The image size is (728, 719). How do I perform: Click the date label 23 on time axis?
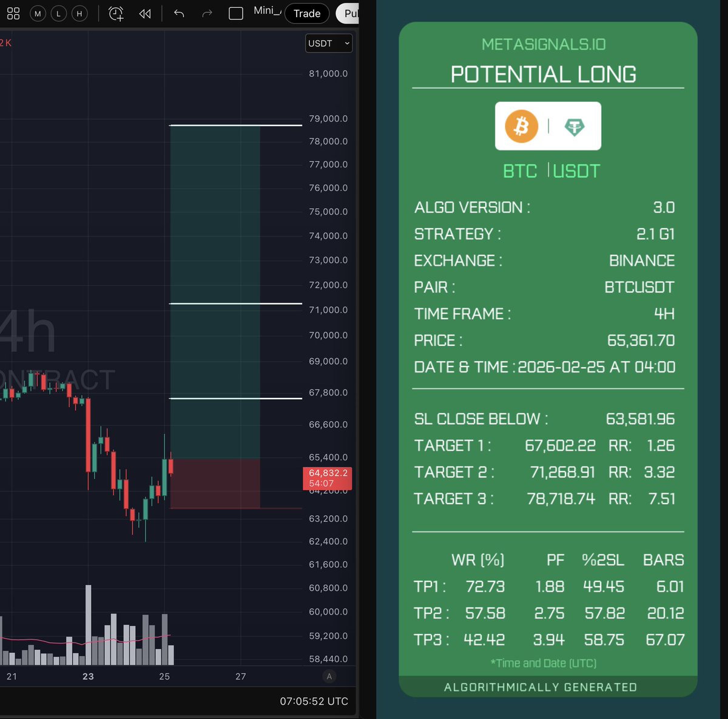click(x=88, y=676)
